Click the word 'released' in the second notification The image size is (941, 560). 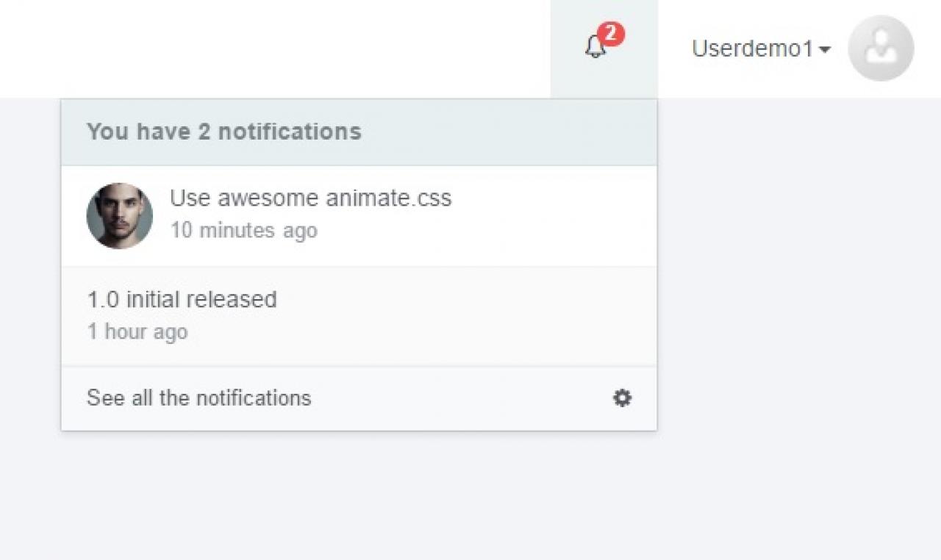(x=231, y=300)
